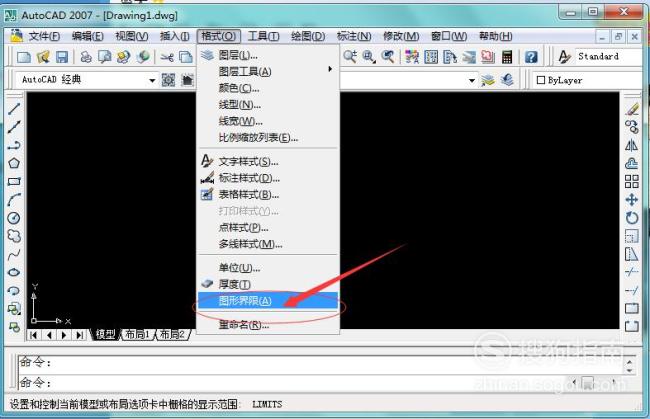The width and height of the screenshot is (650, 419).
Task: Choose 颜色(C)... menu entry
Action: tap(268, 88)
